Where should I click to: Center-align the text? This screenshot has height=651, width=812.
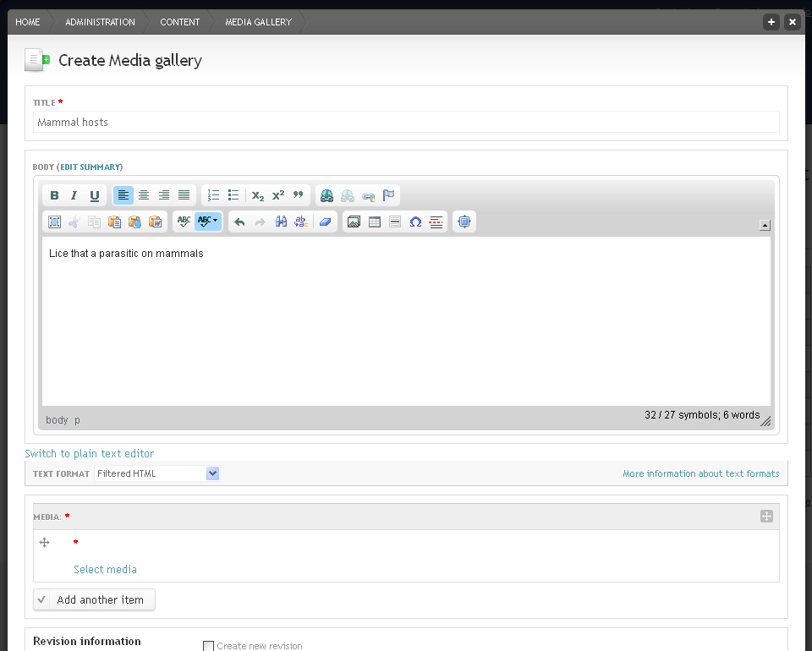coord(144,195)
